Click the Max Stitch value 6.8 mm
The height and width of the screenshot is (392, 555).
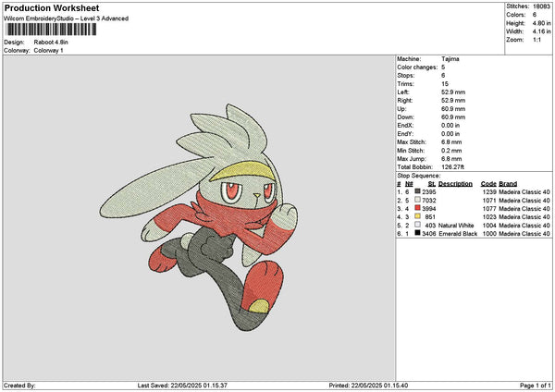coord(451,142)
